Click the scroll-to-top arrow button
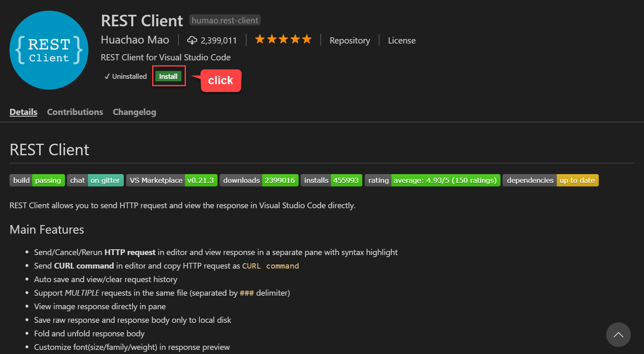Screen dimensions: 644x354 (618, 335)
